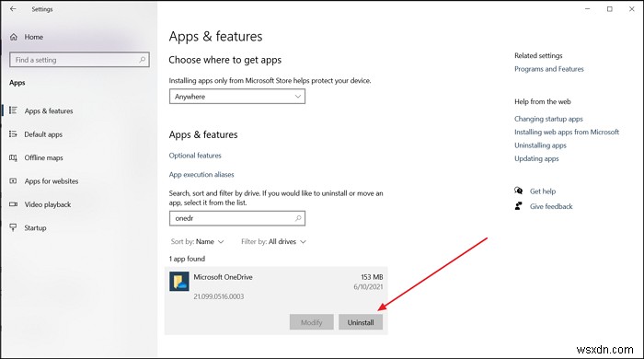Select the Microsoft OneDrive list entry name
Viewport: 644px width, 359px height.
pyautogui.click(x=223, y=277)
